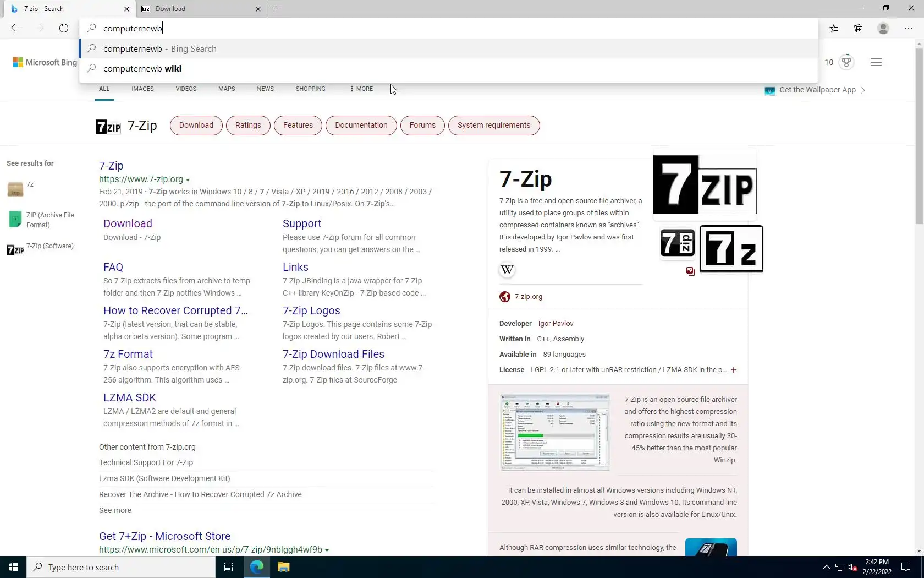This screenshot has width=924, height=578.
Task: Click the 7z box icon in See results for
Action: click(15, 189)
